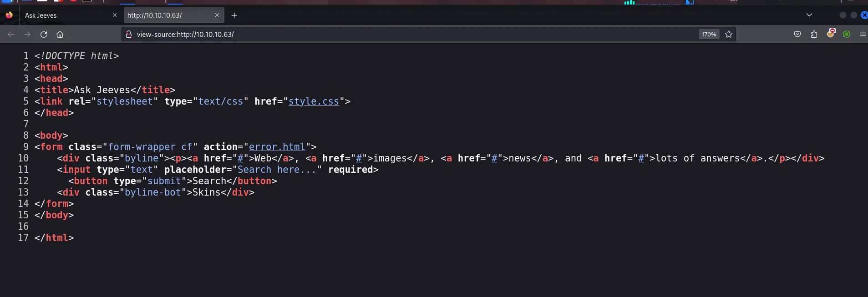Open the Pocket save icon
Screen dimensions: 868x297
797,34
